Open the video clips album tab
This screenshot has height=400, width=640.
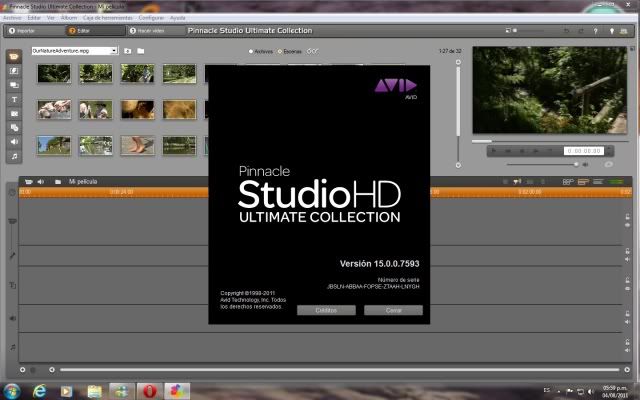point(15,57)
